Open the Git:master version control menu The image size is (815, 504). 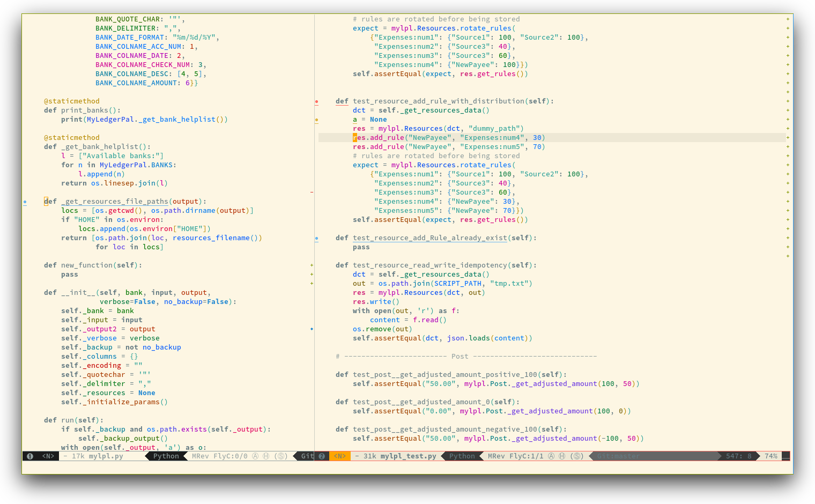coord(618,456)
